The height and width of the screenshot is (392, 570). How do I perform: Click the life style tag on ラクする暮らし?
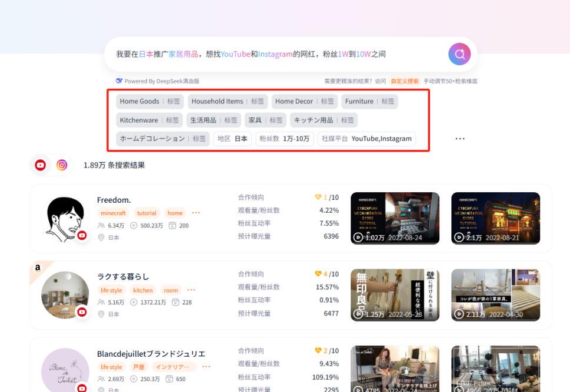[x=111, y=290]
